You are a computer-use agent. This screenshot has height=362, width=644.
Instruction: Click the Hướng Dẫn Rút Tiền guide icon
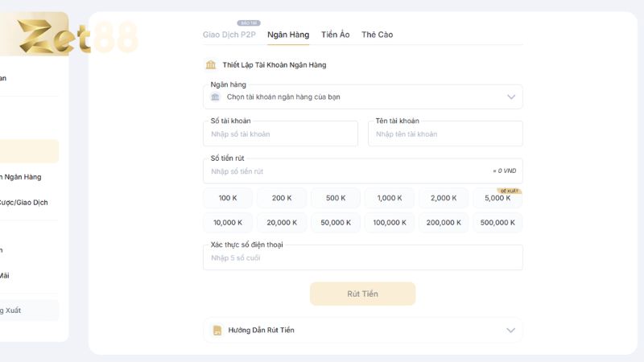pyautogui.click(x=217, y=330)
